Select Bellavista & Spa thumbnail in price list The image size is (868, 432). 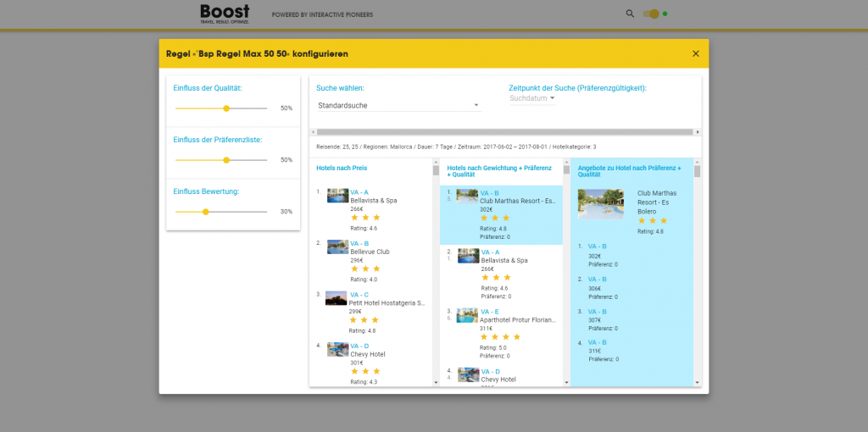pos(337,196)
